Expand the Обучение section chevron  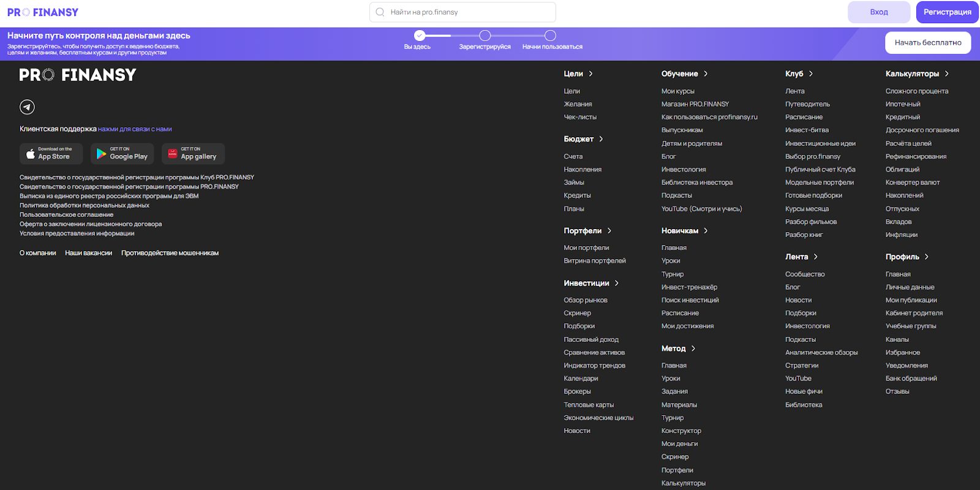[706, 73]
